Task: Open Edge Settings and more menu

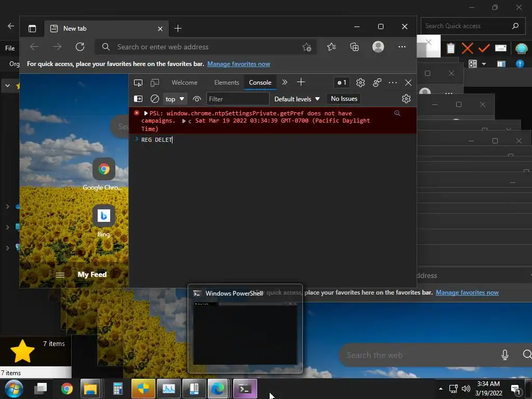Action: [x=402, y=47]
